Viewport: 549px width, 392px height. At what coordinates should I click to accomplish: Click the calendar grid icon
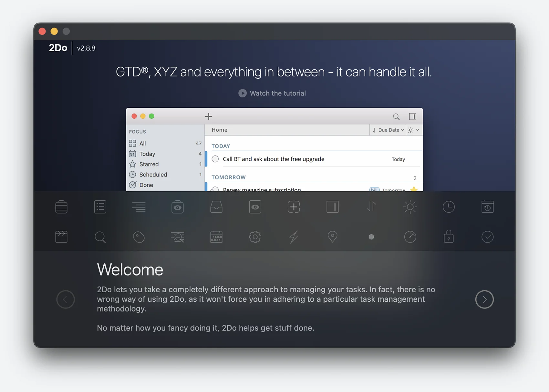[x=216, y=237]
